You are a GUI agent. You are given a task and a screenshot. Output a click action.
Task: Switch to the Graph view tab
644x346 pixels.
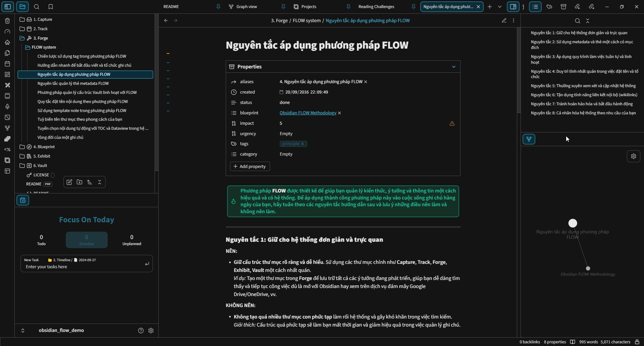click(247, 7)
